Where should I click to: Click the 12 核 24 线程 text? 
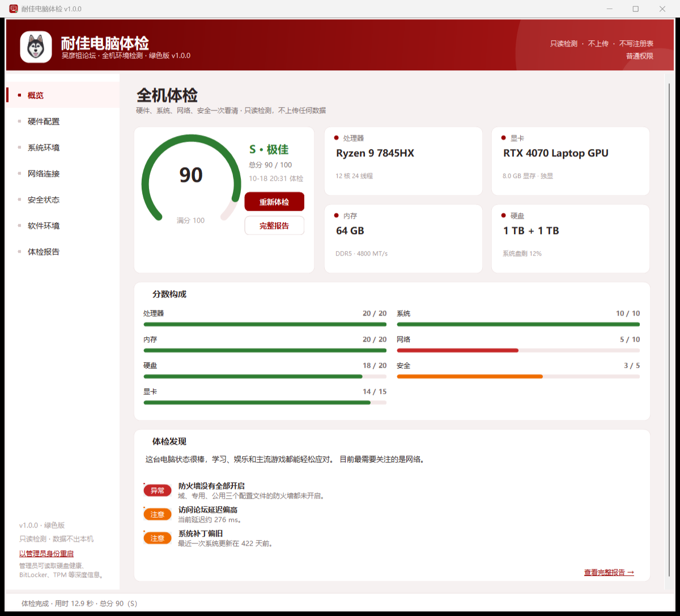(x=354, y=176)
